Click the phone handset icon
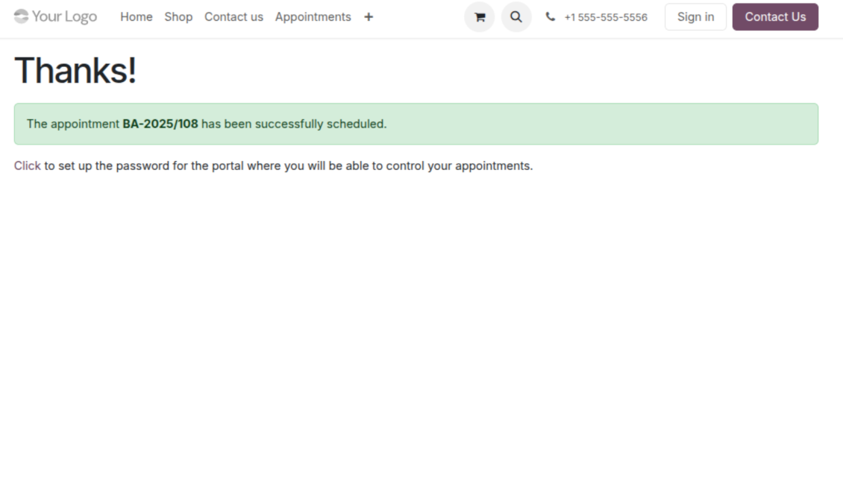The image size is (843, 504). pos(551,17)
